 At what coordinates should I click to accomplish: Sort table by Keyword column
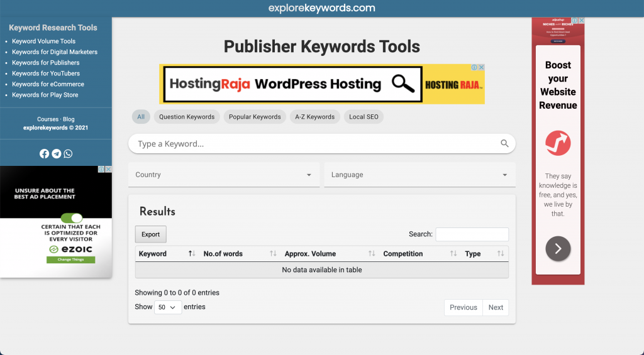pyautogui.click(x=167, y=254)
